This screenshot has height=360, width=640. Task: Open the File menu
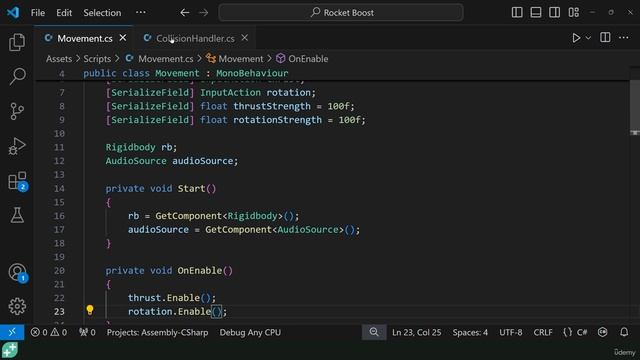(38, 13)
